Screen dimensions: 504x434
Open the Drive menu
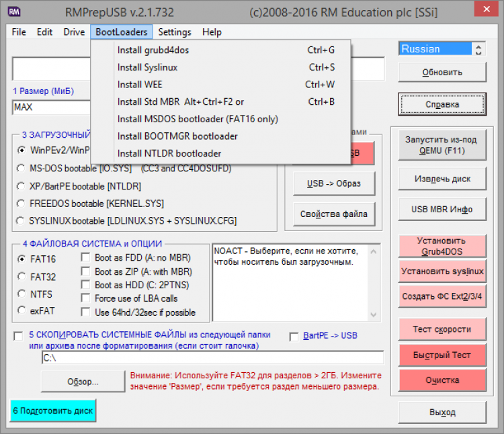[74, 32]
